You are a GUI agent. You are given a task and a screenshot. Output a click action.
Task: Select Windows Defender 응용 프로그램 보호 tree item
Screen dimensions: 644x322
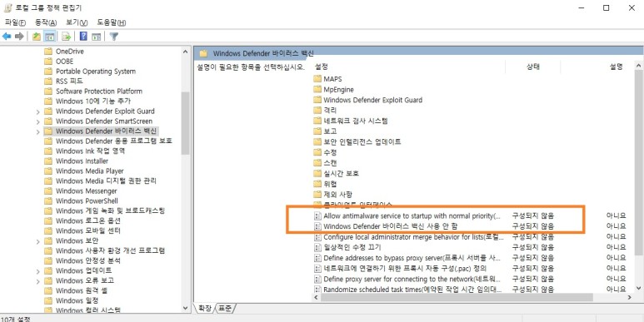(114, 141)
